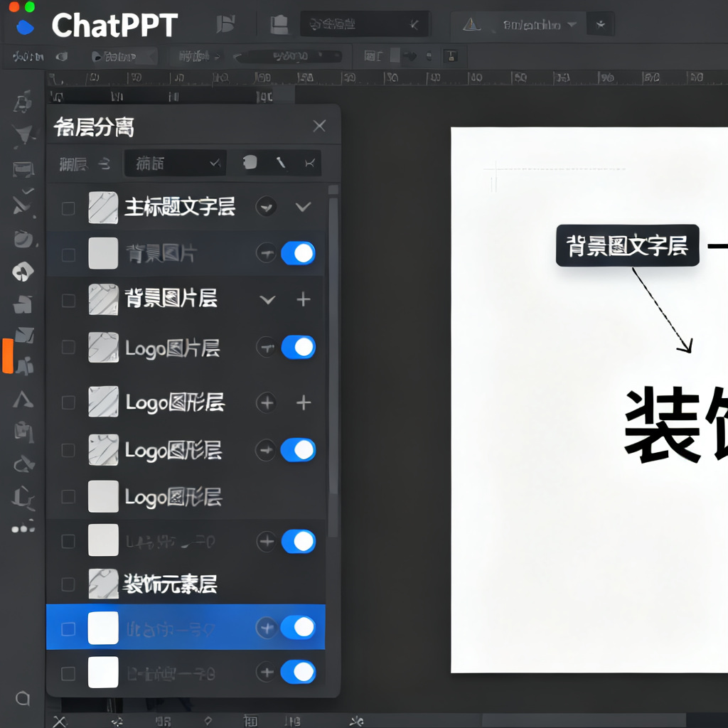The height and width of the screenshot is (728, 728).
Task: Close the 备层分离 panel
Action: click(x=319, y=126)
